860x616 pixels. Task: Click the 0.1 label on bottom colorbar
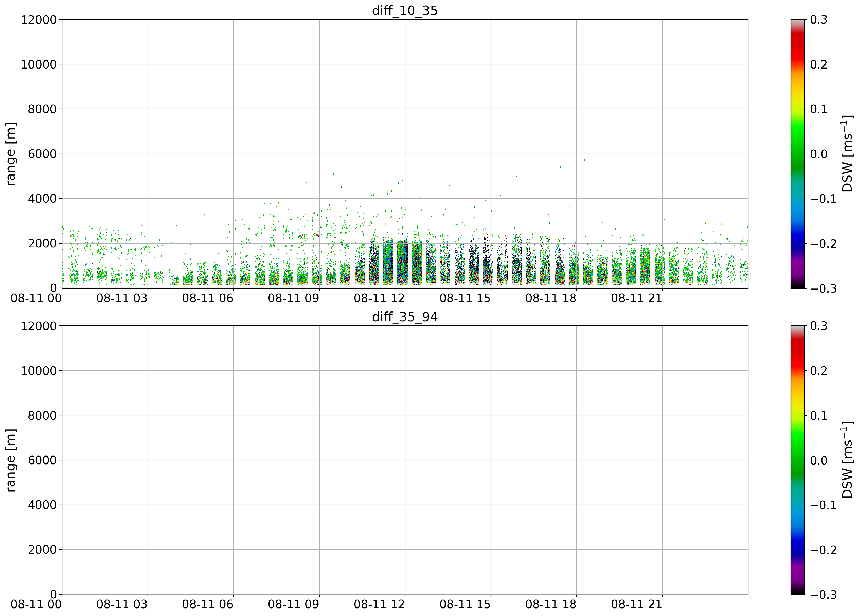pyautogui.click(x=819, y=415)
